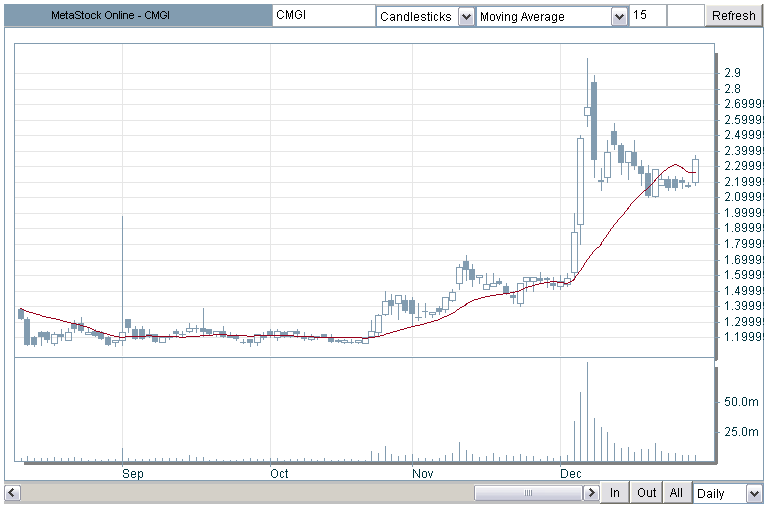Image resolution: width=769 pixels, height=508 pixels.
Task: Click the Dec label on the time axis
Action: pyautogui.click(x=571, y=474)
